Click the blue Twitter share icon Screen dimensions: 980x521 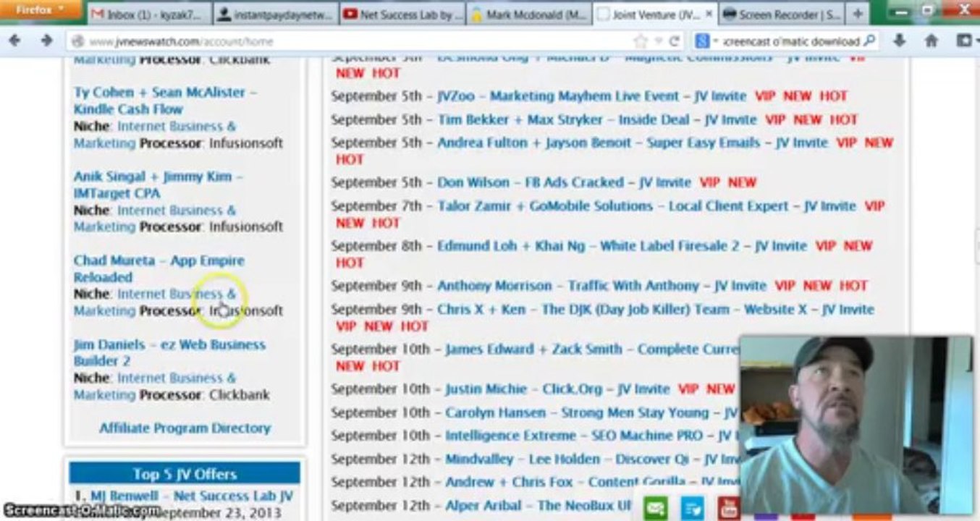click(692, 508)
